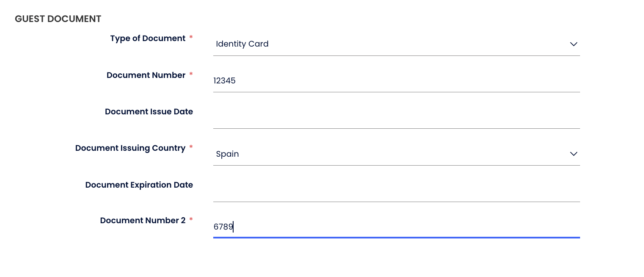Click the selected "Identity Card" value

(x=242, y=44)
